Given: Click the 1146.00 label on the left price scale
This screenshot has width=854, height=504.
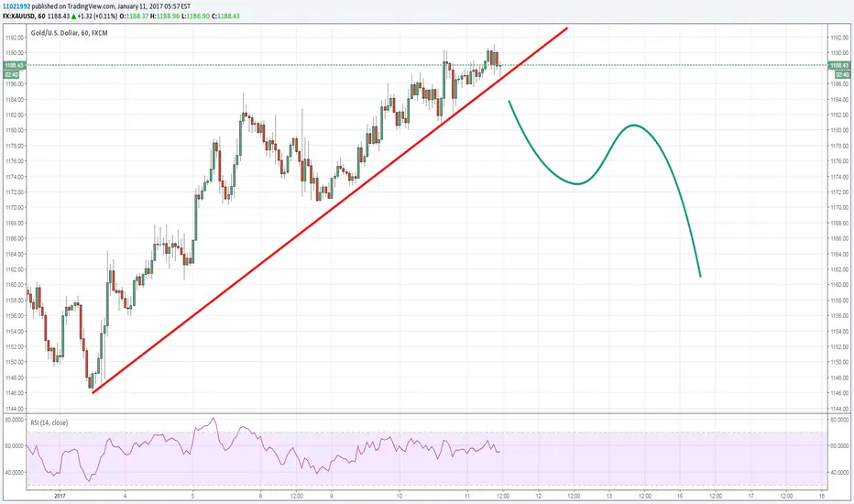Looking at the screenshot, I should click(15, 393).
